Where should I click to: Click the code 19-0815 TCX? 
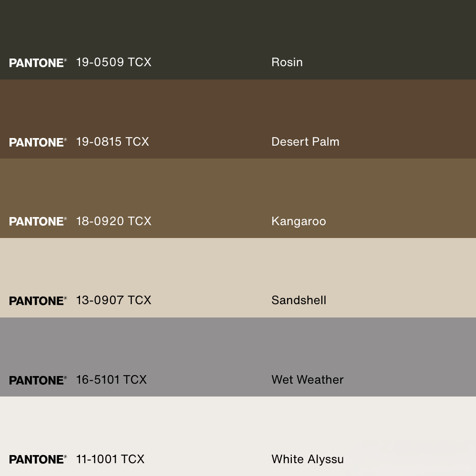(x=112, y=142)
